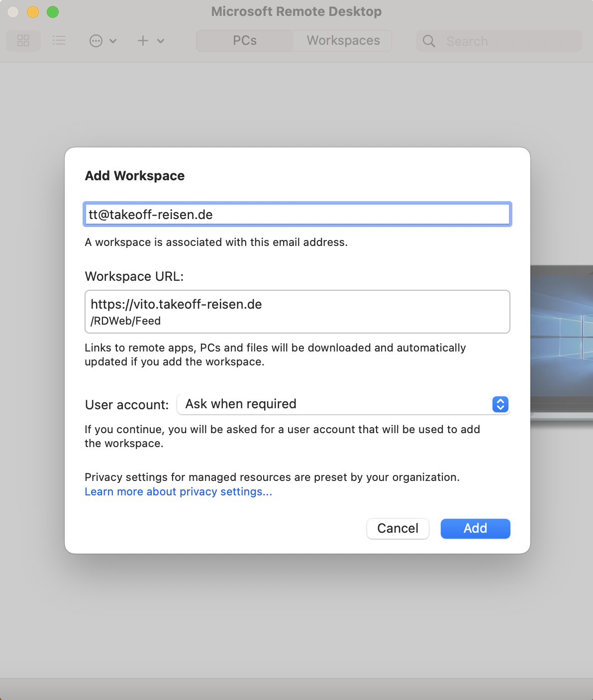The height and width of the screenshot is (700, 593).
Task: Switch to grid view icon in toolbar
Action: (23, 41)
